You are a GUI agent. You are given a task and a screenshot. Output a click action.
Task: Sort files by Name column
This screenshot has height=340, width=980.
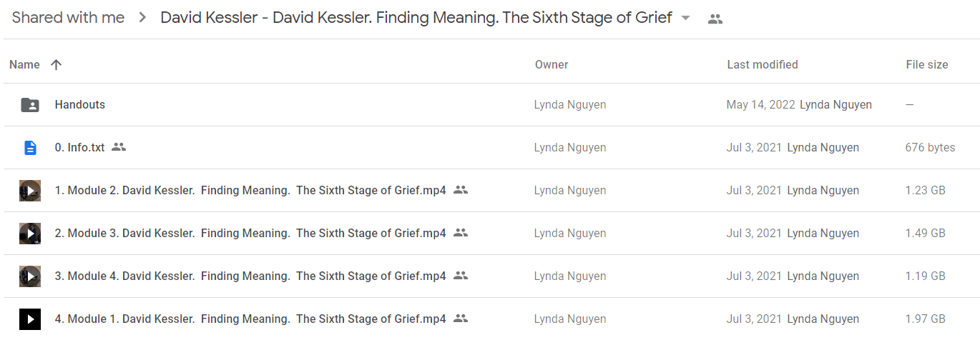[24, 64]
